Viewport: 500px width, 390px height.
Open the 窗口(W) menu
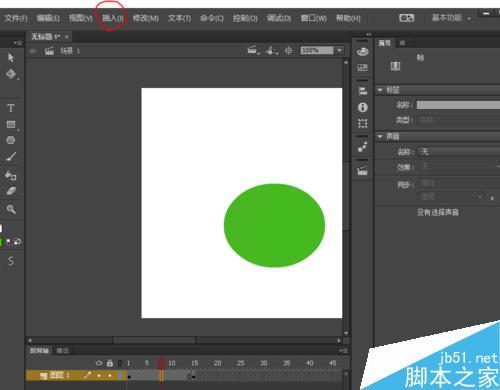(314, 18)
